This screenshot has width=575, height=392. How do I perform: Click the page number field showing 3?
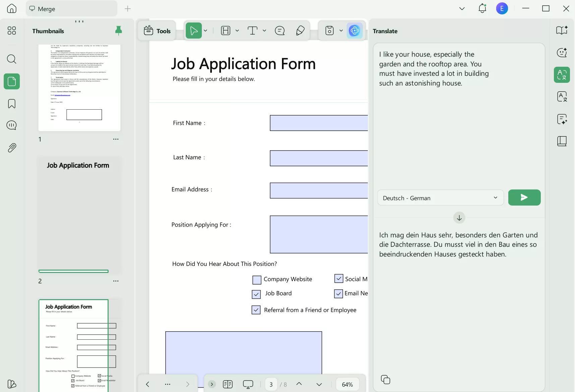[x=271, y=385]
